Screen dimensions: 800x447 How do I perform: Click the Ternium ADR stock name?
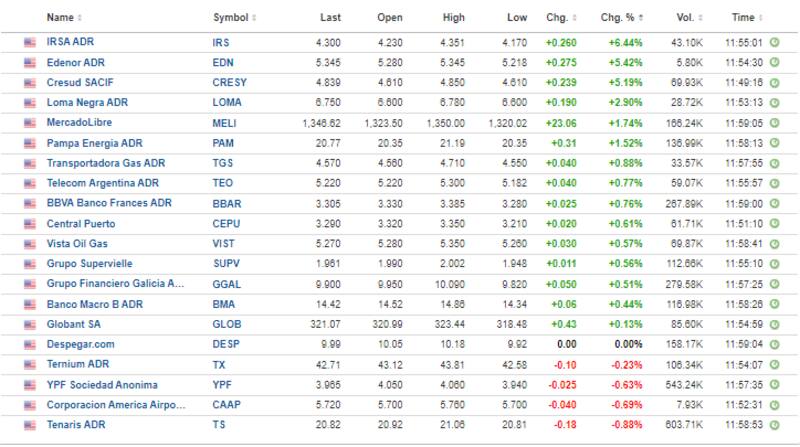[78, 365]
